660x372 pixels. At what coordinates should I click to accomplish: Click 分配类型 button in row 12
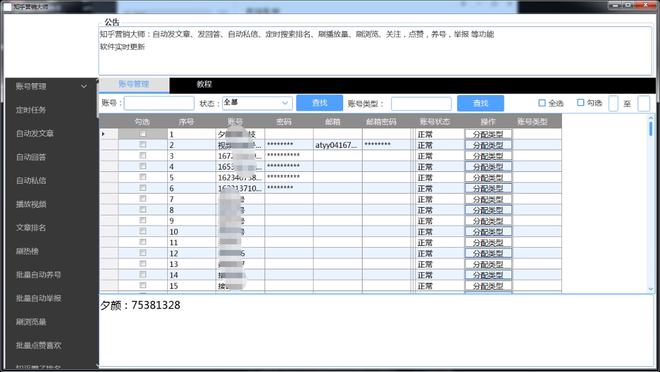488,253
